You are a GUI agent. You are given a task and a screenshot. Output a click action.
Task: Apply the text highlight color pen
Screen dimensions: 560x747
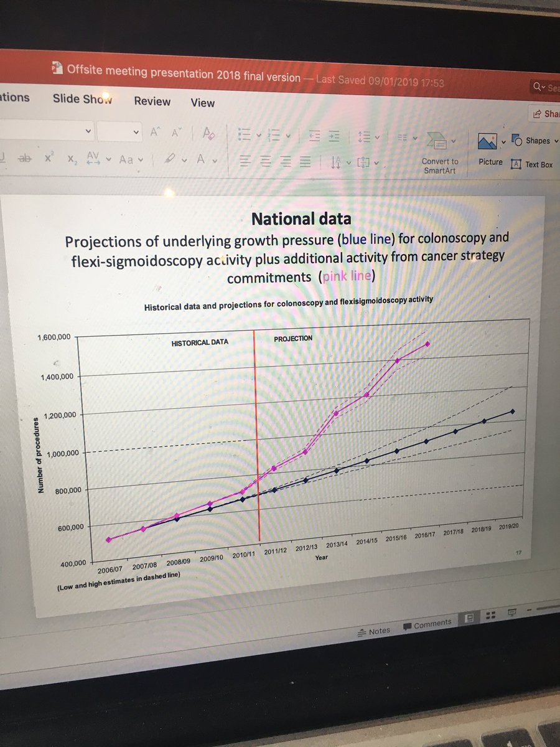coord(169,159)
